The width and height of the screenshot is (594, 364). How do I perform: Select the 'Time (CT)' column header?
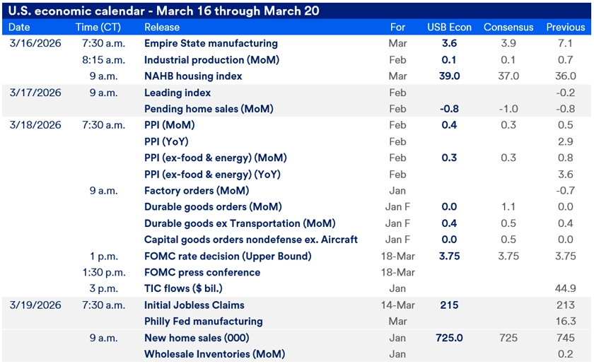(x=98, y=28)
